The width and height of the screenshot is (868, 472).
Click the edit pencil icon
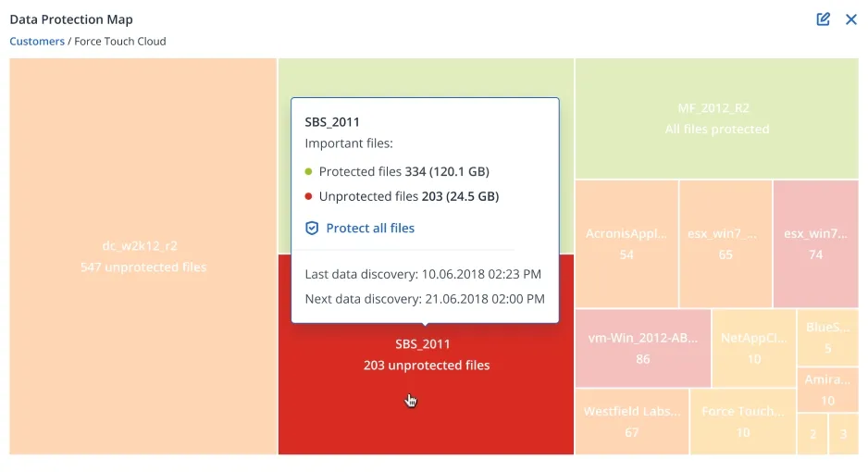tap(823, 19)
